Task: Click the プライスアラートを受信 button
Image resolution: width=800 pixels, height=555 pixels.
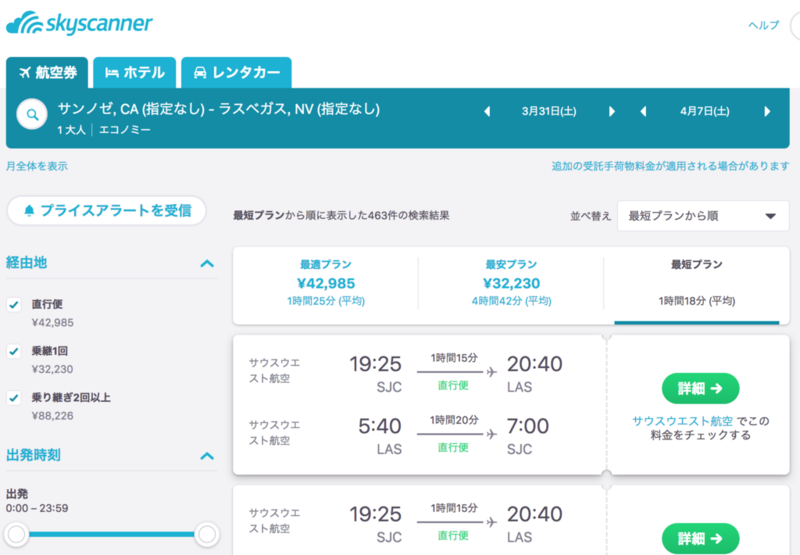Action: click(x=107, y=211)
